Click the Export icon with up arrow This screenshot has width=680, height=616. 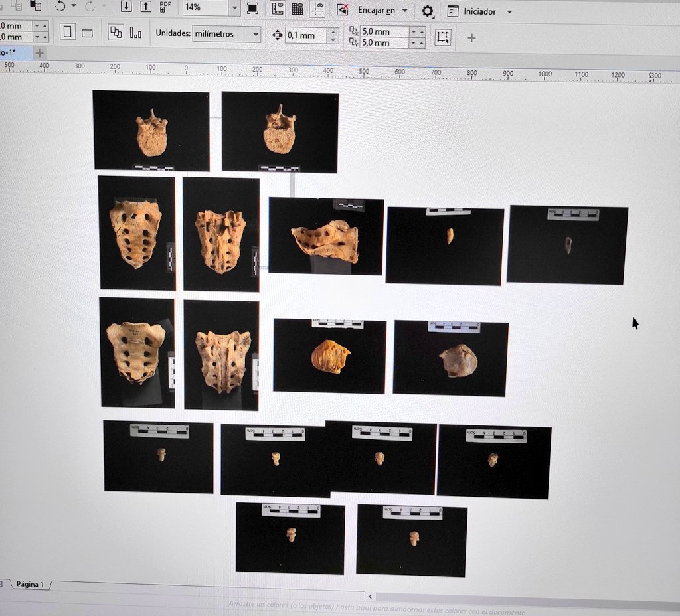[145, 8]
